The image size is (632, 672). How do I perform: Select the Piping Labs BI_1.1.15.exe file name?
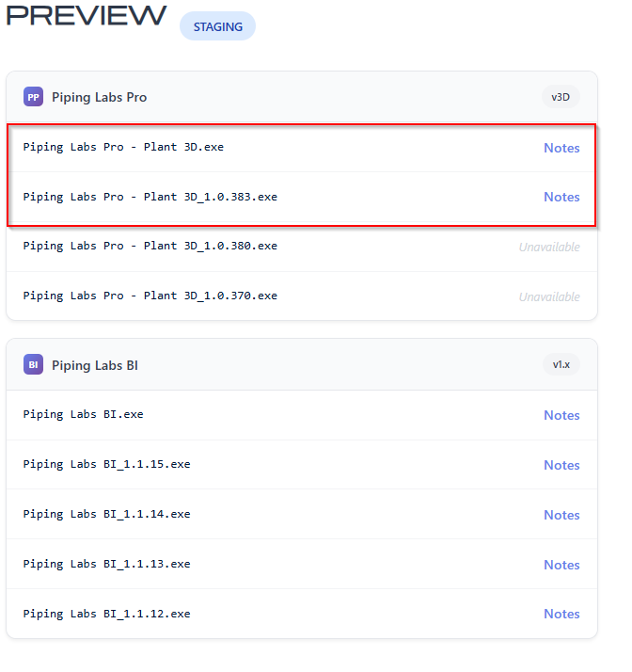[x=106, y=464]
